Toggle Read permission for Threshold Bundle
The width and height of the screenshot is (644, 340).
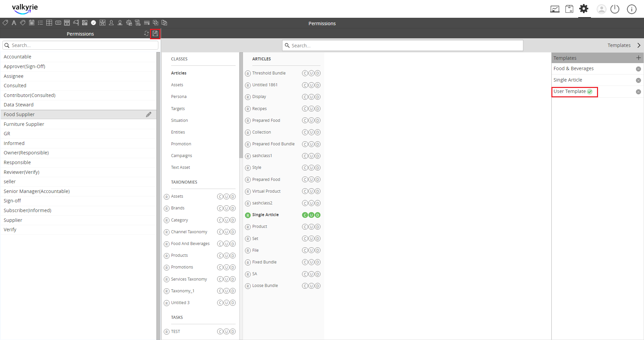248,74
